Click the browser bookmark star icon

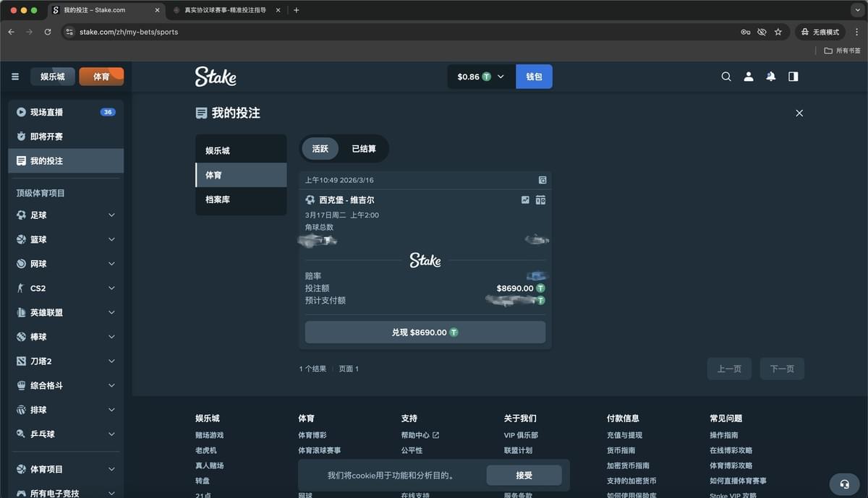[778, 32]
